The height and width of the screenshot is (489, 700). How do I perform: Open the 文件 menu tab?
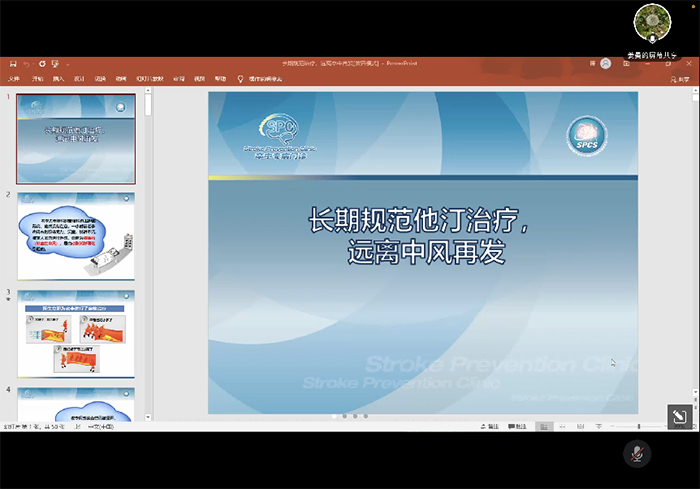pos(14,78)
